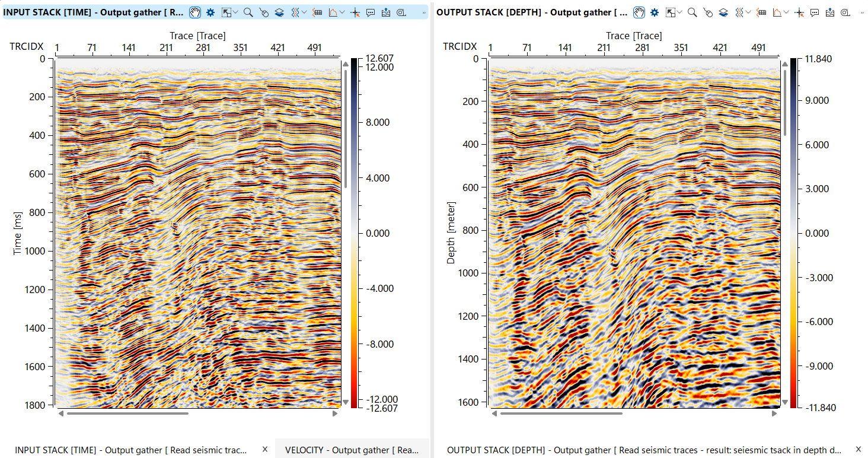Screen dimensions: 868x458
Task: Close the INPUT STACK [TIME] tab
Action: tap(265, 449)
